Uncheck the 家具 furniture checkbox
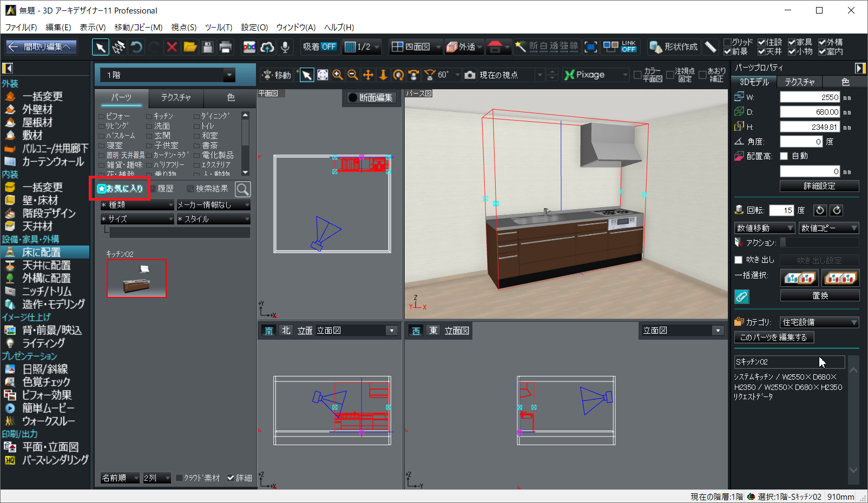Viewport: 868px width, 503px height. pos(792,42)
